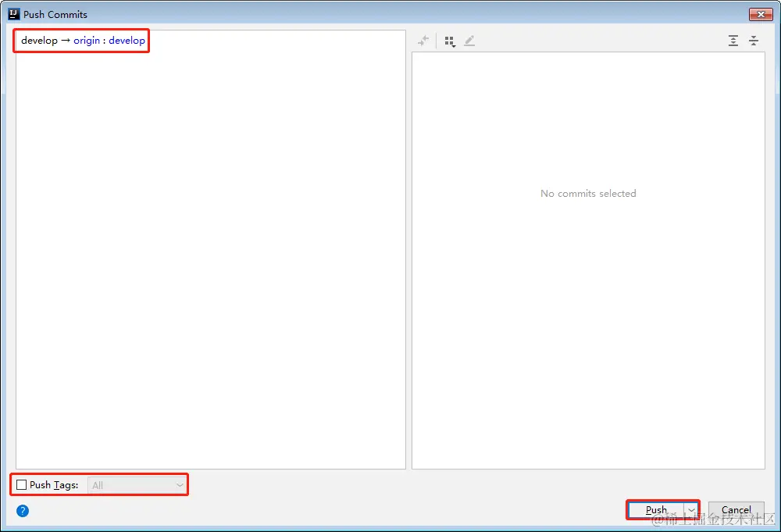Viewport: 781px width, 532px height.
Task: Click the remote 'develop' branch link
Action: 127,41
